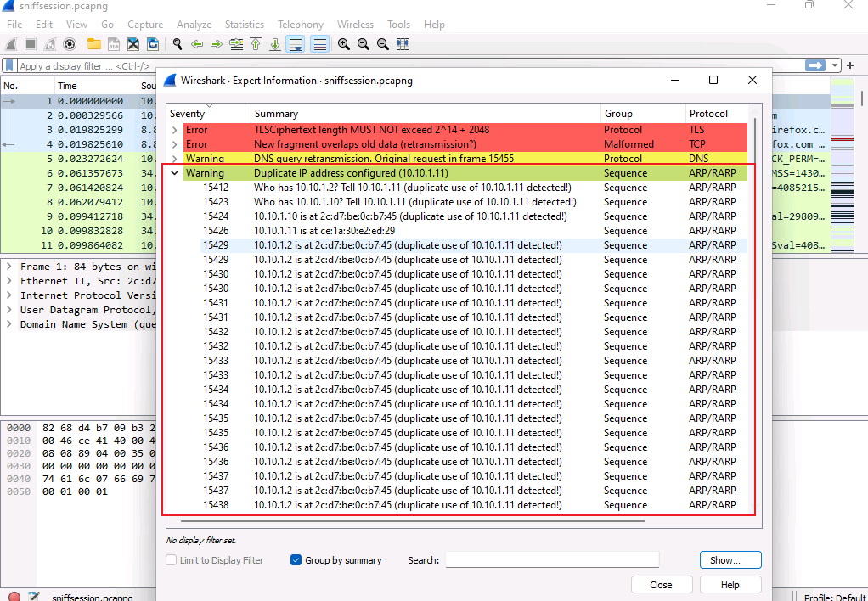Reload the capture file icon
868x601 pixels.
pyautogui.click(x=153, y=44)
